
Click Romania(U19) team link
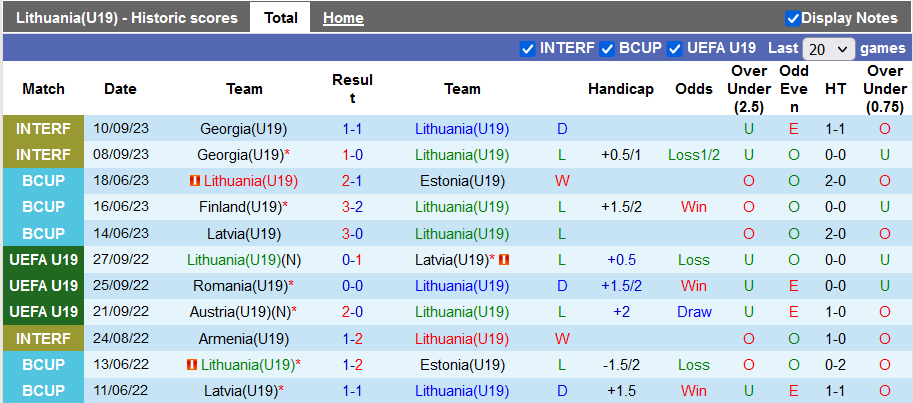[x=240, y=285]
